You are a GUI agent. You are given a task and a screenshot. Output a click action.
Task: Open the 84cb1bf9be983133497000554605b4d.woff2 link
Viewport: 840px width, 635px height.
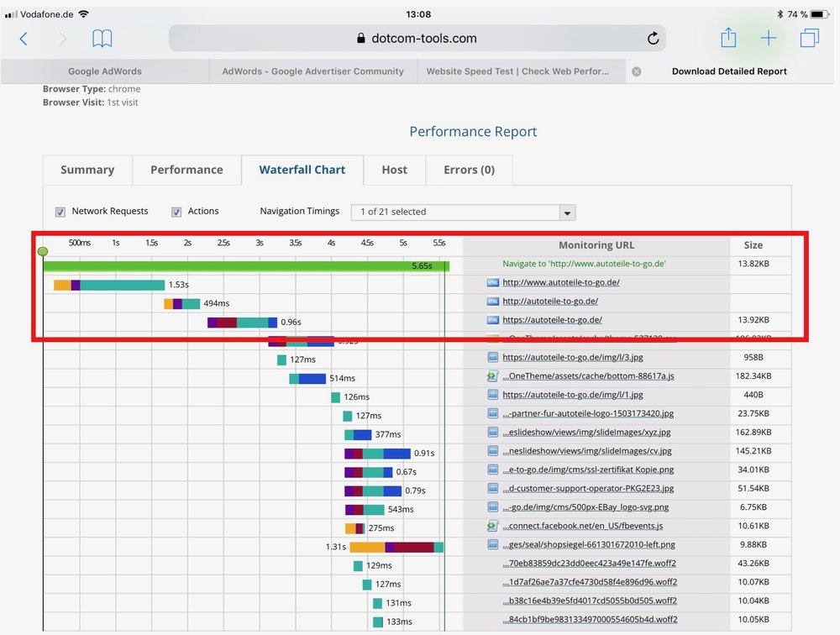tap(590, 619)
